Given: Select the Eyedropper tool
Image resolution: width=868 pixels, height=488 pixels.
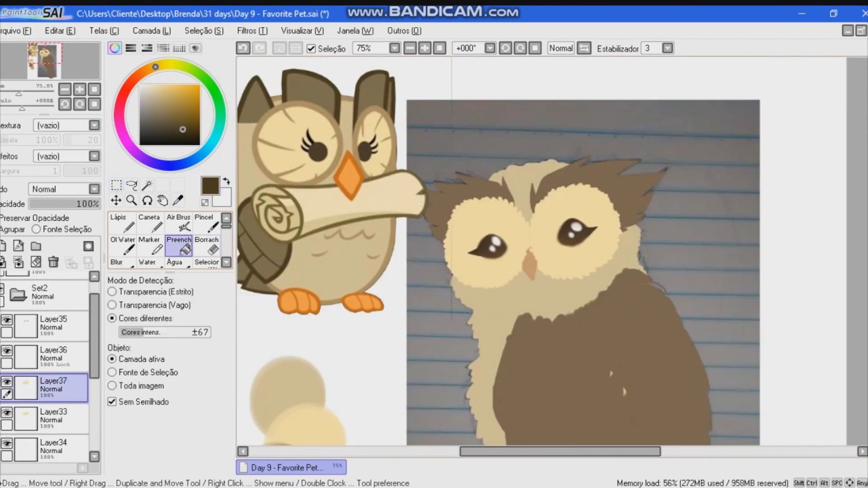Looking at the screenshot, I should 178,201.
